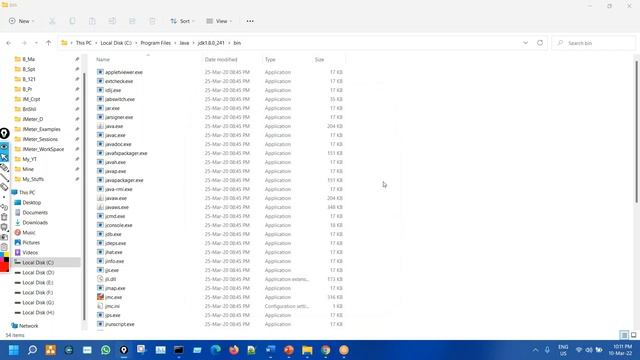Click the Cut scissors icon

pyautogui.click(x=52, y=21)
